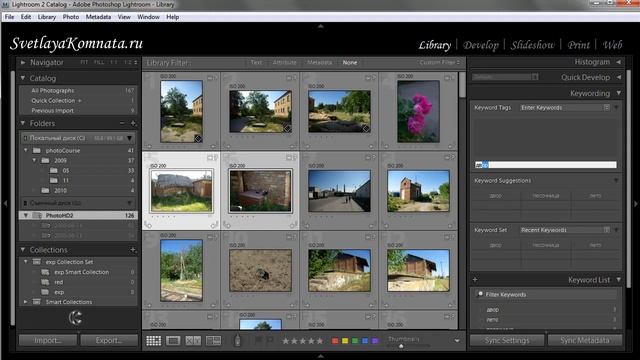Click the 2010 folder icon
The image size is (640, 360).
(45, 191)
